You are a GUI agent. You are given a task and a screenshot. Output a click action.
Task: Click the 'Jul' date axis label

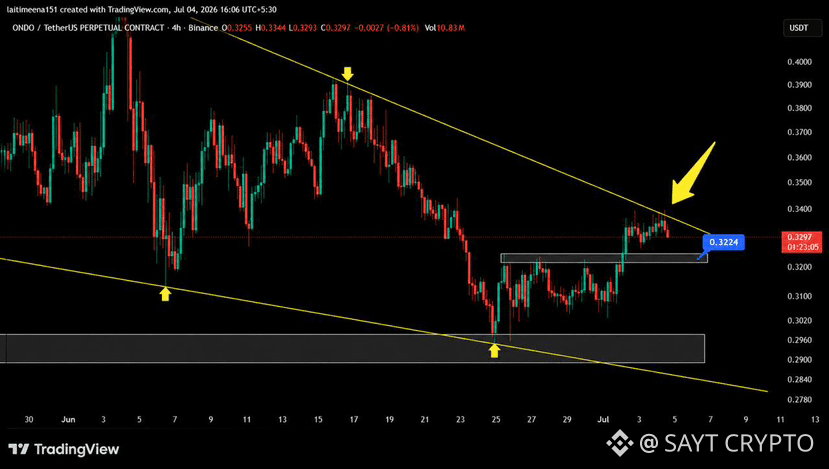coord(603,419)
